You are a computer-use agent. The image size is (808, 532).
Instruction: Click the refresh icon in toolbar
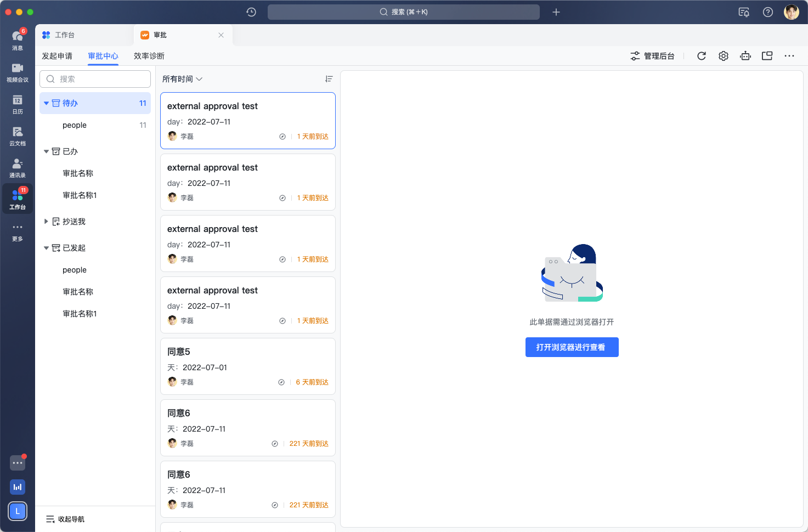[x=701, y=56]
